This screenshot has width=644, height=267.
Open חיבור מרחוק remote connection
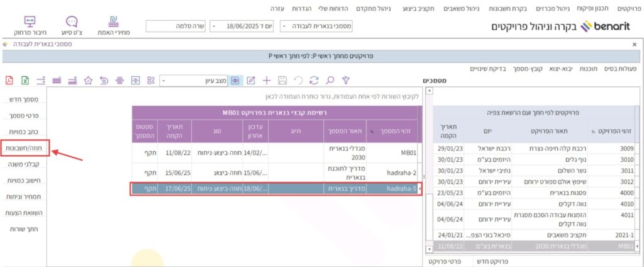(30, 26)
